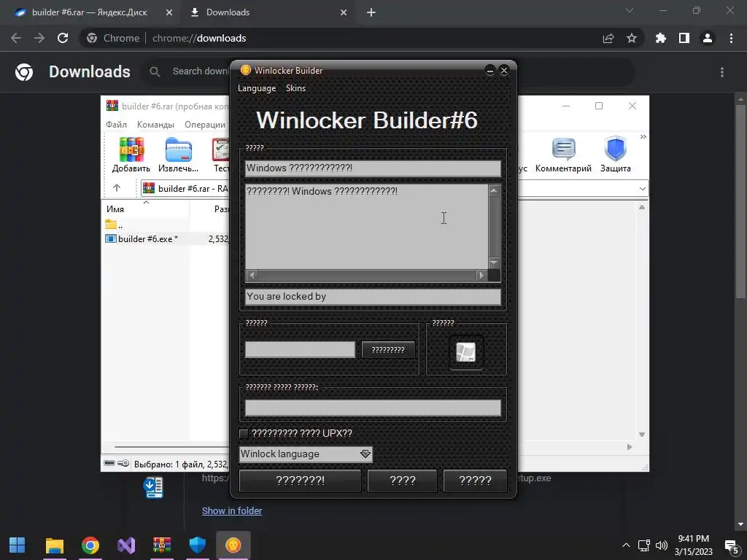Open File Explorer from taskbar
Screen dimensions: 747x560
click(x=54, y=545)
